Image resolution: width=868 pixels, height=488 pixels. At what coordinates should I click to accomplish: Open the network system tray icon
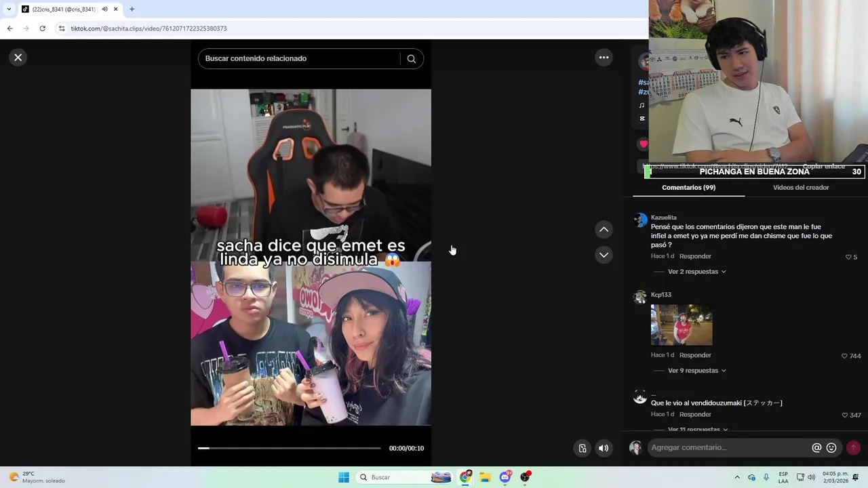[x=800, y=477]
